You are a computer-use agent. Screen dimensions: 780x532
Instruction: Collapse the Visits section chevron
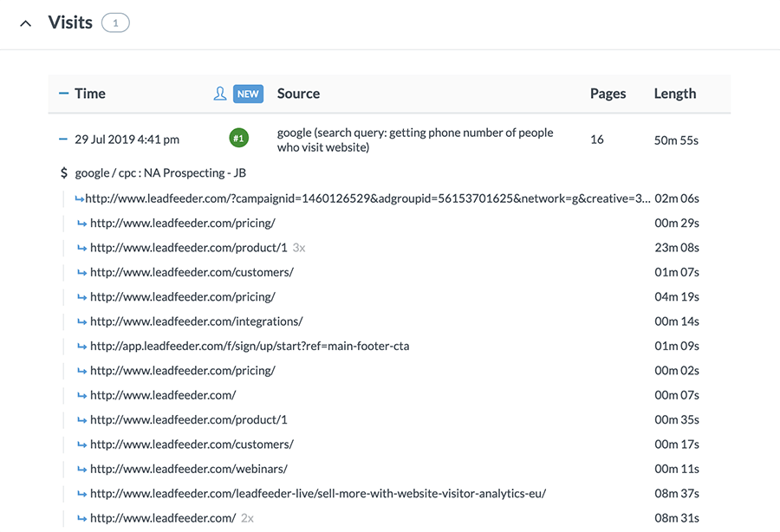(x=25, y=23)
